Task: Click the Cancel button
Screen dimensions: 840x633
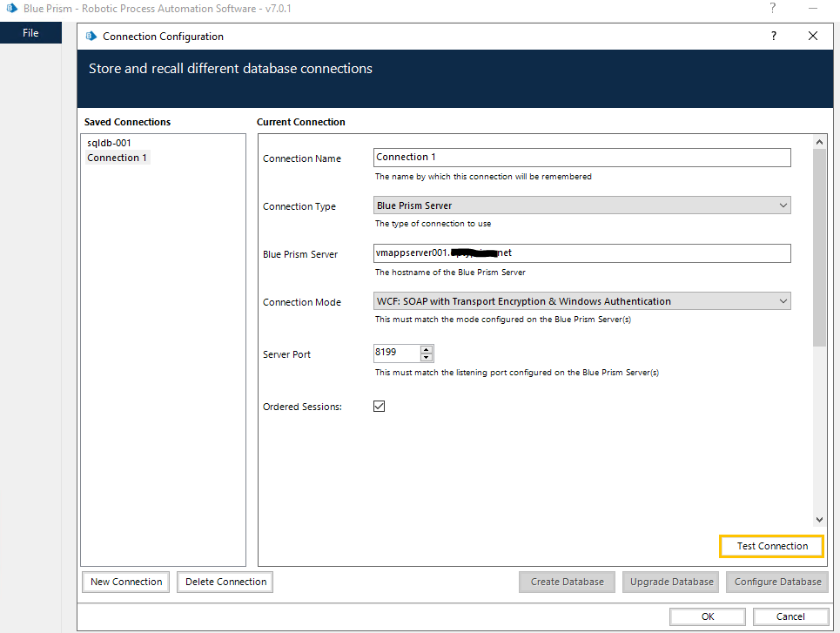Action: pos(790,616)
